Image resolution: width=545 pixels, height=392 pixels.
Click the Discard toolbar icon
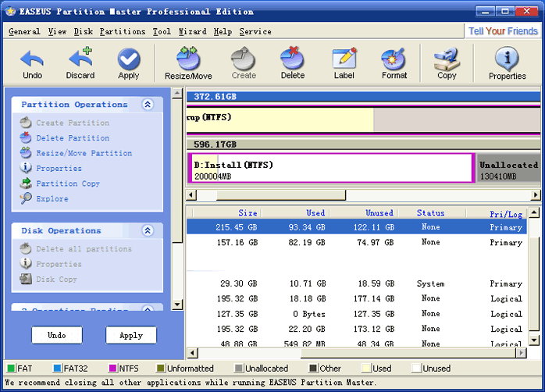tap(80, 63)
